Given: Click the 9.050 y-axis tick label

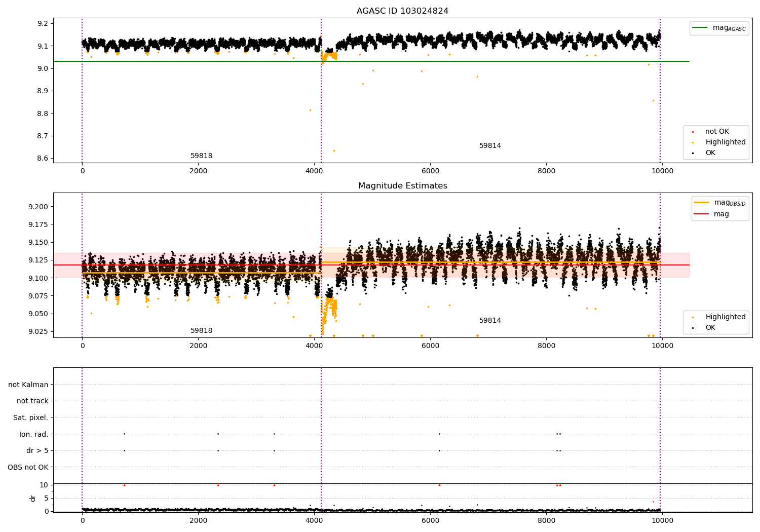Looking at the screenshot, I should click(39, 314).
